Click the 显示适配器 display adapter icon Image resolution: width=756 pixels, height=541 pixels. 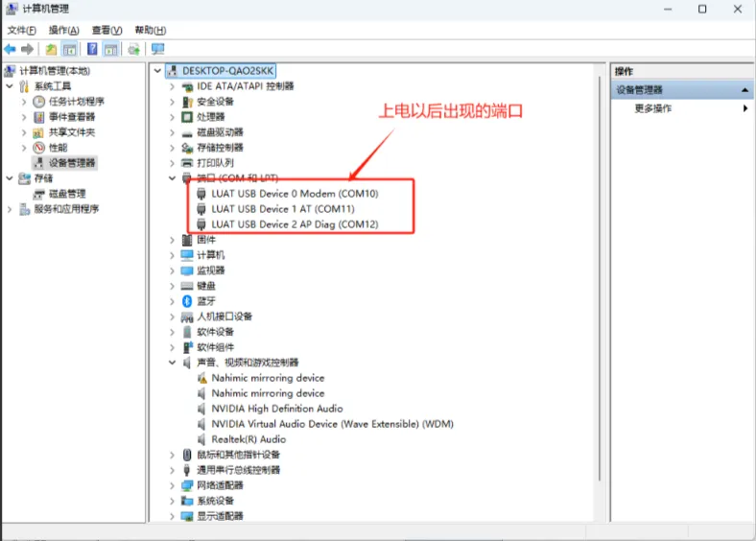click(x=187, y=516)
